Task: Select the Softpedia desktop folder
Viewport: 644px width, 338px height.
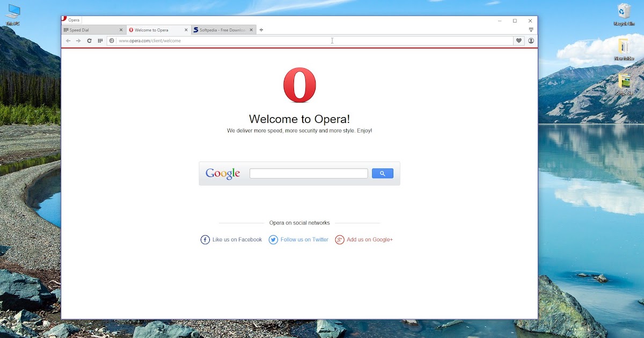Action: point(624,84)
